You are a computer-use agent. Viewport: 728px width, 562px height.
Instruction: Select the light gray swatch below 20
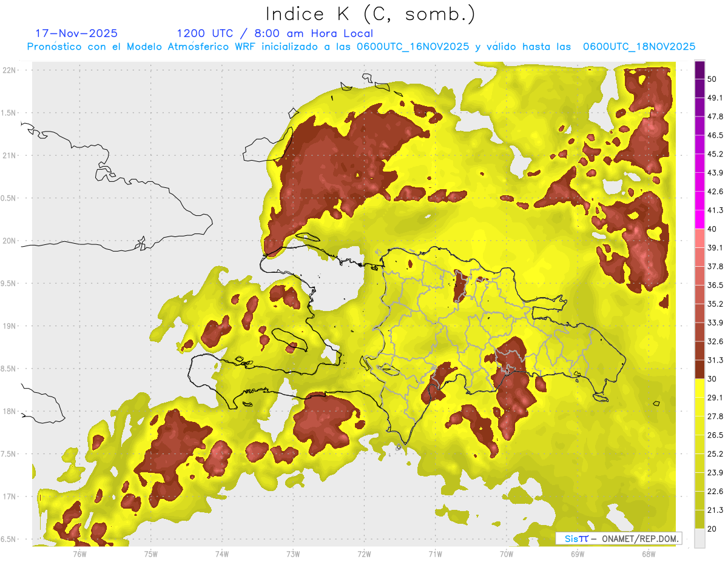pyautogui.click(x=699, y=538)
